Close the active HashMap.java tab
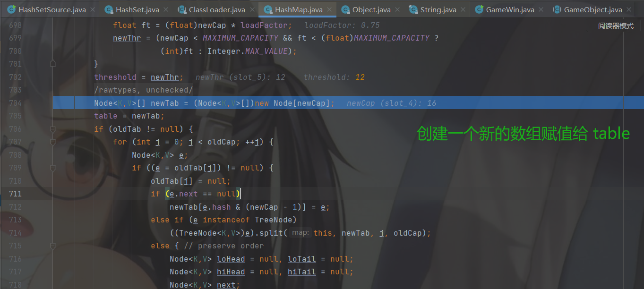 tap(329, 9)
